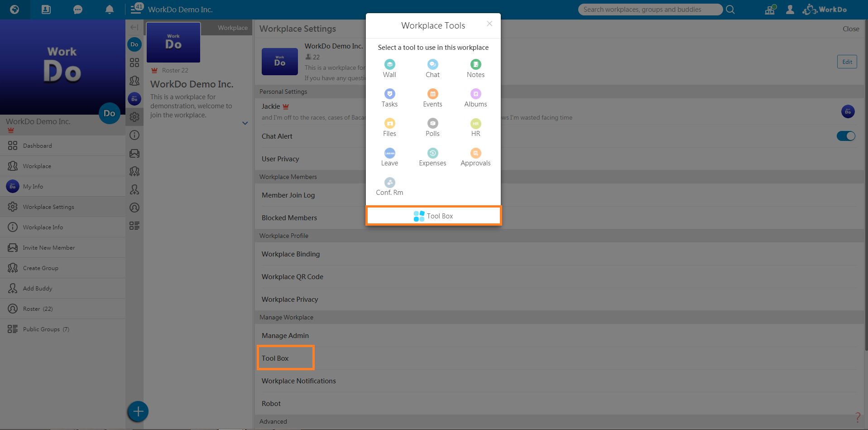
Task: Select the Chat tool icon
Action: tap(432, 65)
